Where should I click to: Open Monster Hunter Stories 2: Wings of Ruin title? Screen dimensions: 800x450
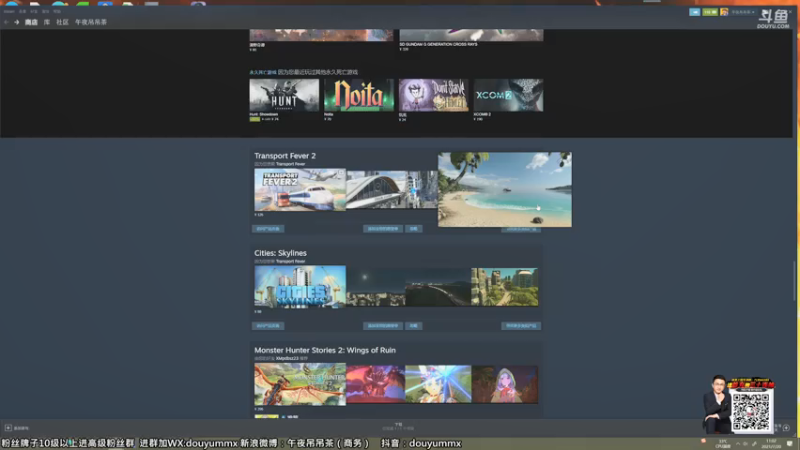(325, 350)
